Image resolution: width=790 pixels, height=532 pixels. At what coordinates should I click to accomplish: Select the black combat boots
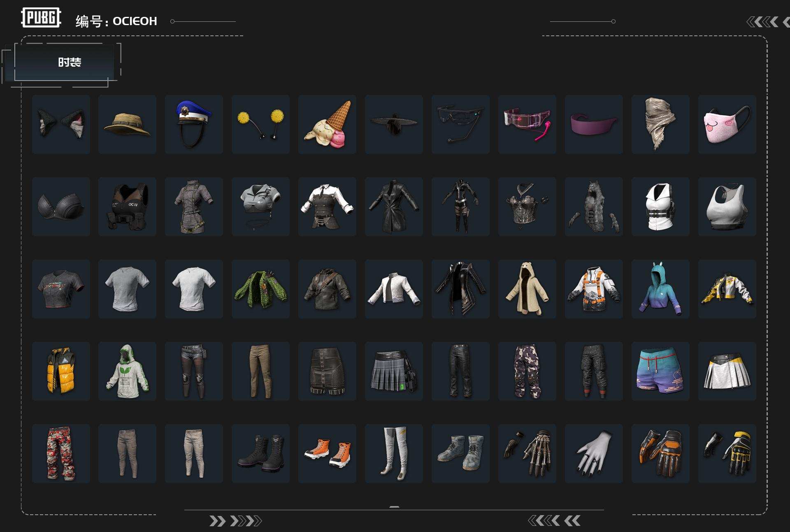260,453
